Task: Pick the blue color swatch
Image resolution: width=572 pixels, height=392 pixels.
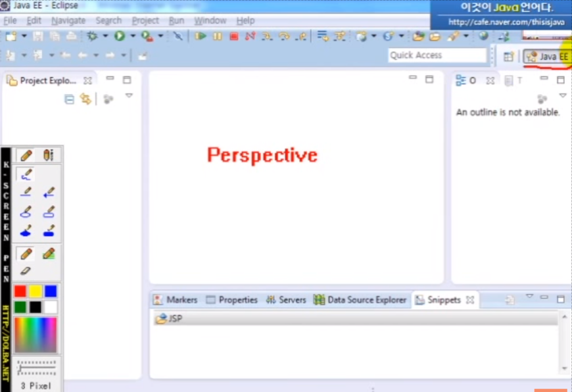Action: (51, 291)
